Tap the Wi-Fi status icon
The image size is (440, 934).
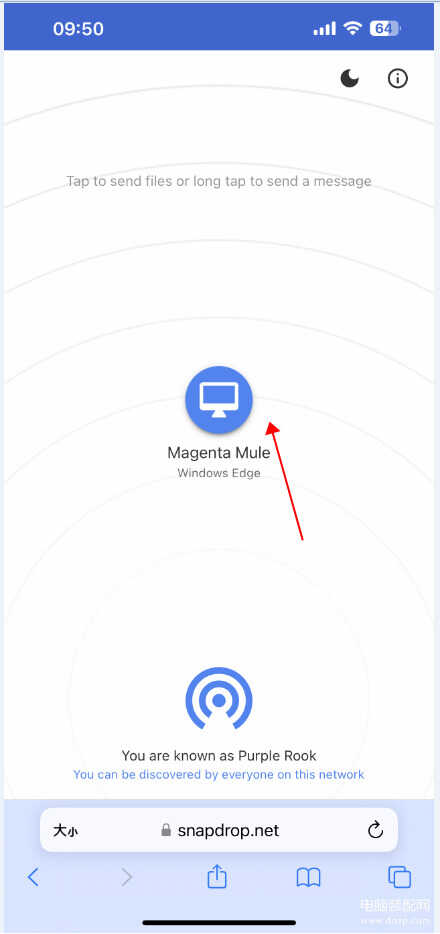(x=353, y=28)
